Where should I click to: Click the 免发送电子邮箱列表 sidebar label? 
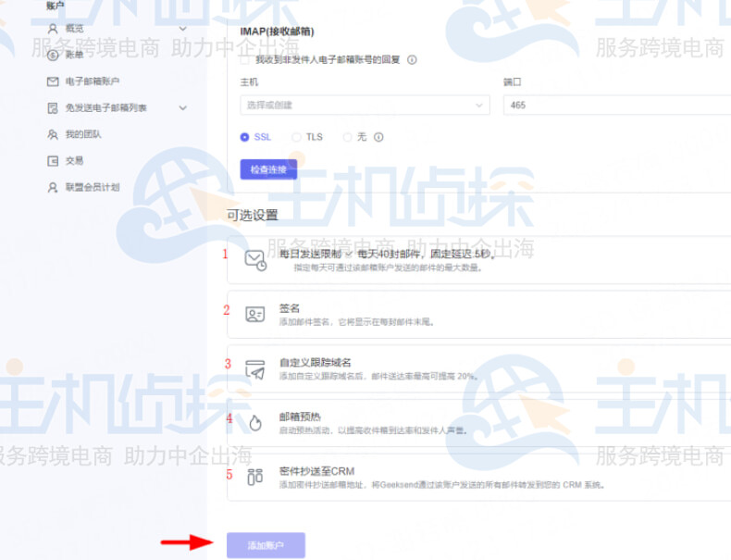pos(105,108)
